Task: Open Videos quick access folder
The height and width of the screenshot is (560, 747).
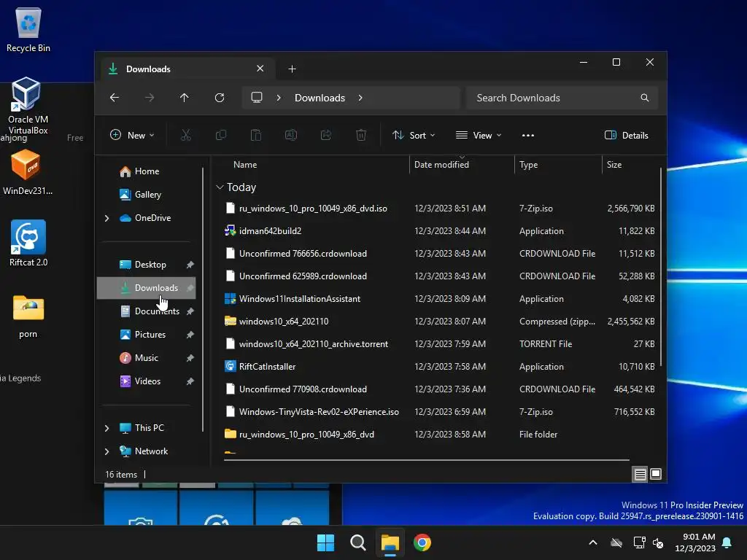Action: coord(147,381)
